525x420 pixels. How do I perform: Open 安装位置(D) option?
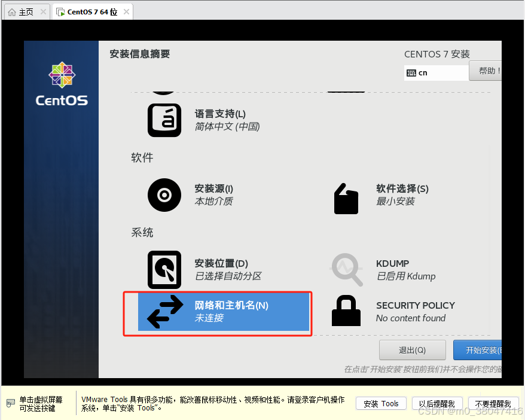point(221,264)
